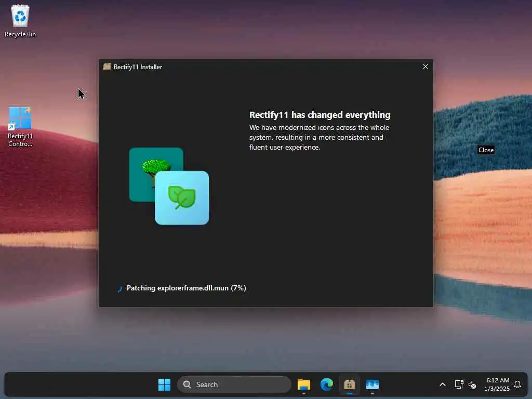This screenshot has width=532, height=399.
Task: Click the 'We have modernized icons' description
Action: pos(320,137)
